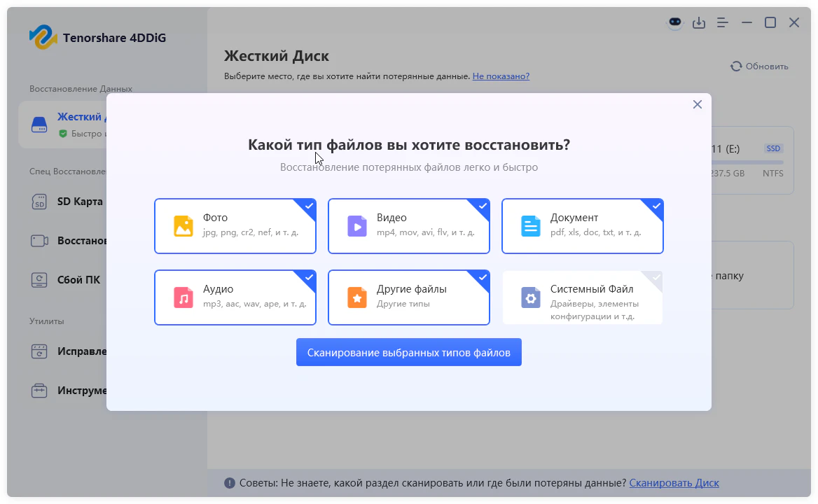Click the yellow Photo file type icon

(183, 226)
